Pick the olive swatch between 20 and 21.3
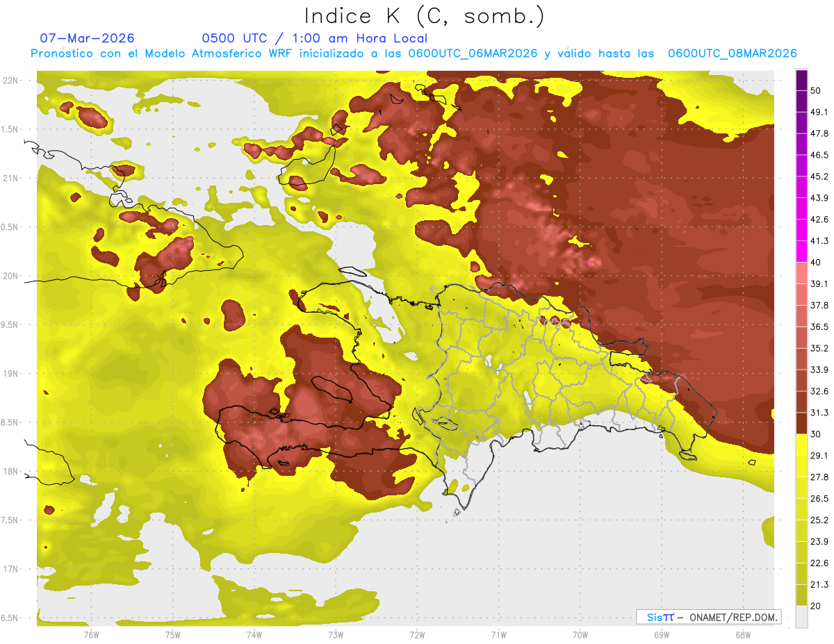 pos(802,595)
